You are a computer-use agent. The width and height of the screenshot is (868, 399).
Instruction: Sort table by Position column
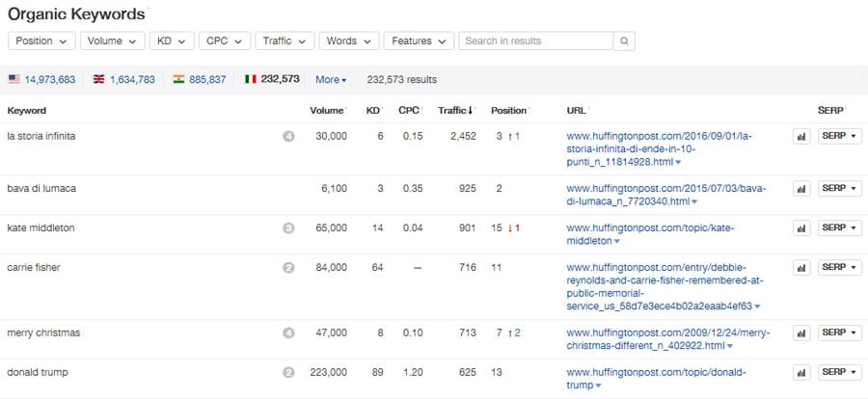point(508,111)
